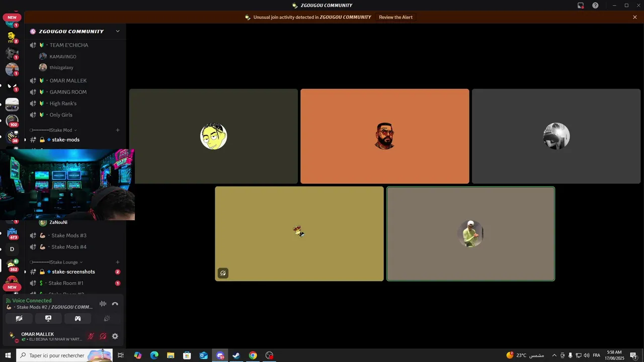Click Voice Connected status text
Viewport: 644px width, 362px height.
[32, 301]
